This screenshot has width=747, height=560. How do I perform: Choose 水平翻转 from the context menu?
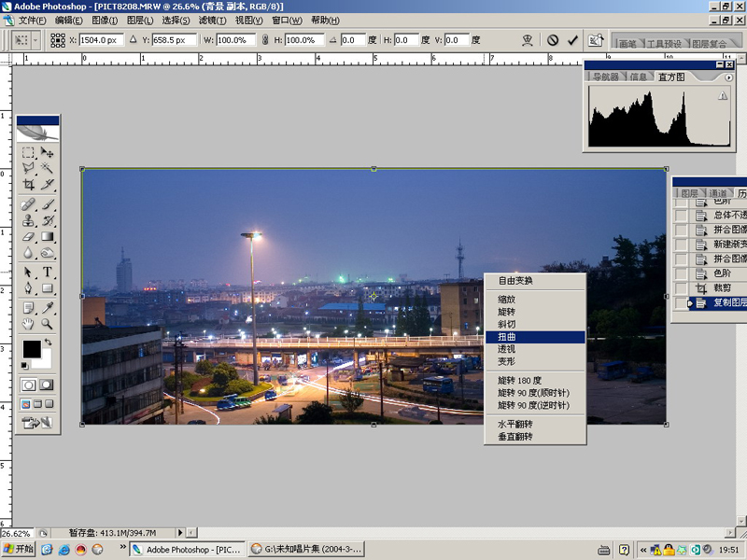click(535, 425)
